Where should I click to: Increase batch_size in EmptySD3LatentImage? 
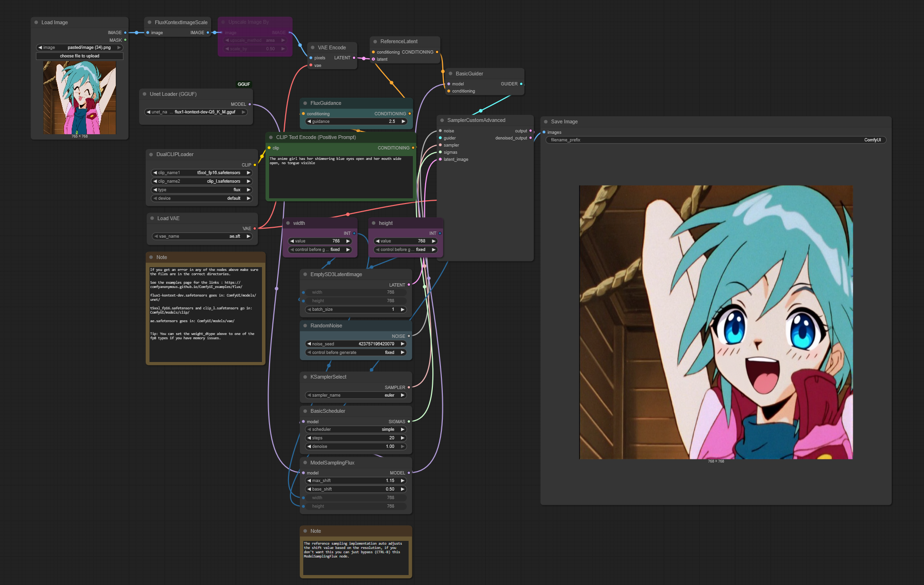click(402, 309)
